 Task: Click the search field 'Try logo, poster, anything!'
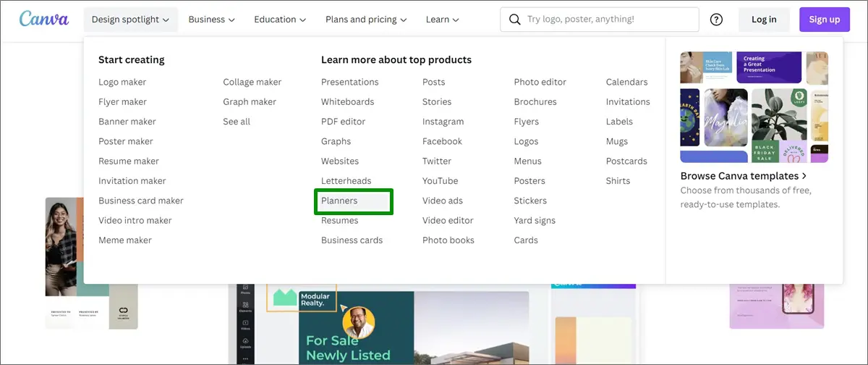point(600,20)
